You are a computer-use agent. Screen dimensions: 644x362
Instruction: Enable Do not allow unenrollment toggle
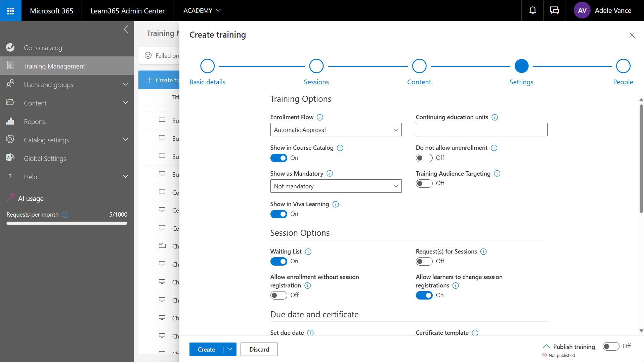(x=424, y=158)
